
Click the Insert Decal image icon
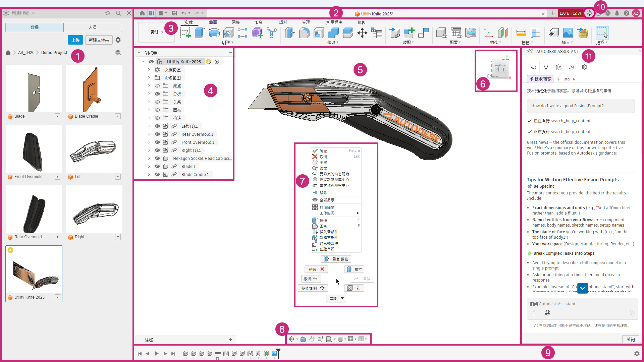(x=568, y=33)
